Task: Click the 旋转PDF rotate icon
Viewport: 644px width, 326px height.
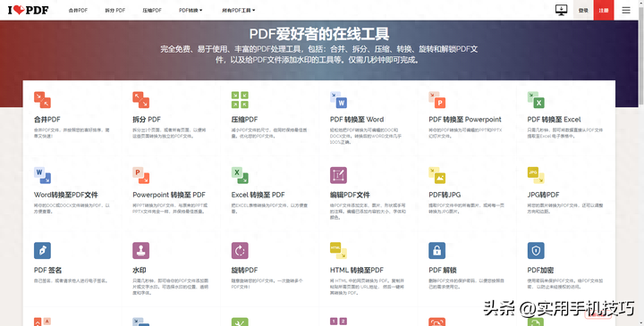Action: point(240,251)
